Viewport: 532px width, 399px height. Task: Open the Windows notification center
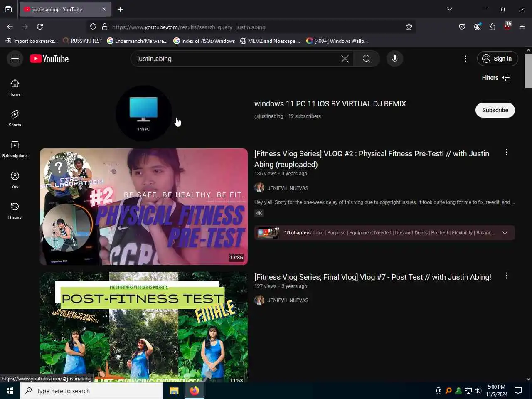point(518,391)
